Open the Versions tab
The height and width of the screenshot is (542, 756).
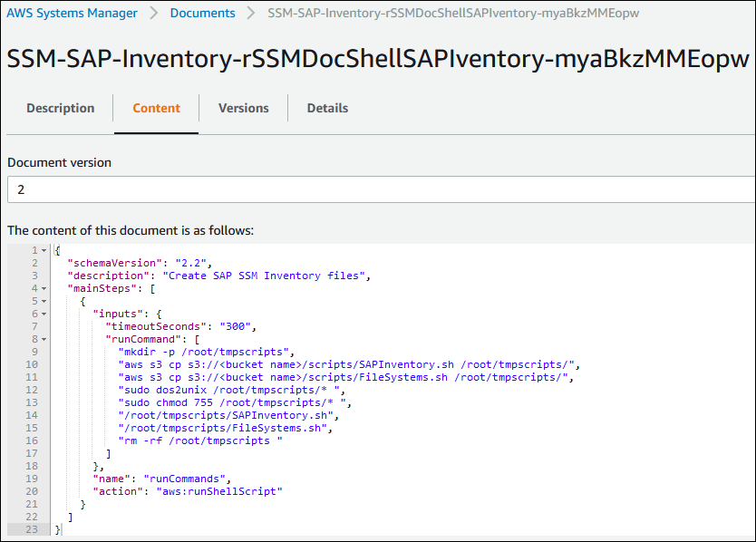[244, 108]
